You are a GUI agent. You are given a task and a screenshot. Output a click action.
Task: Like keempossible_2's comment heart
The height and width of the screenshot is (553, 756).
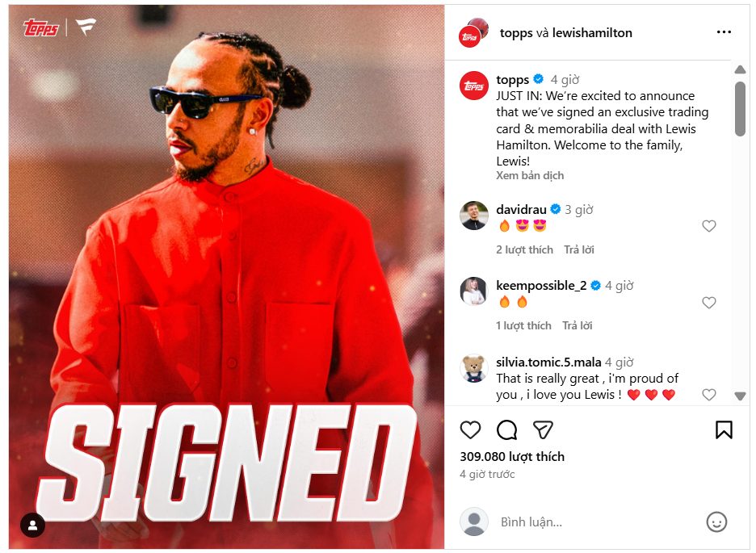(x=709, y=303)
